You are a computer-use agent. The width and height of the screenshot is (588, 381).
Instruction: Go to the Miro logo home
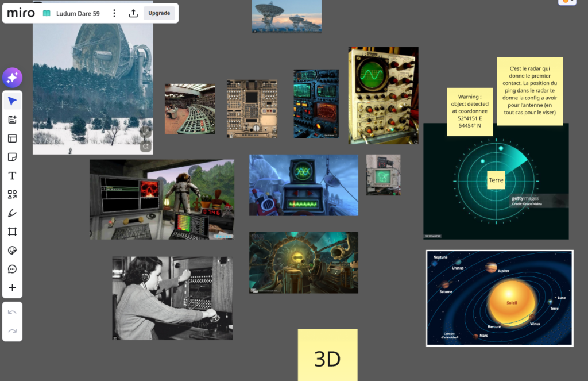pos(21,13)
